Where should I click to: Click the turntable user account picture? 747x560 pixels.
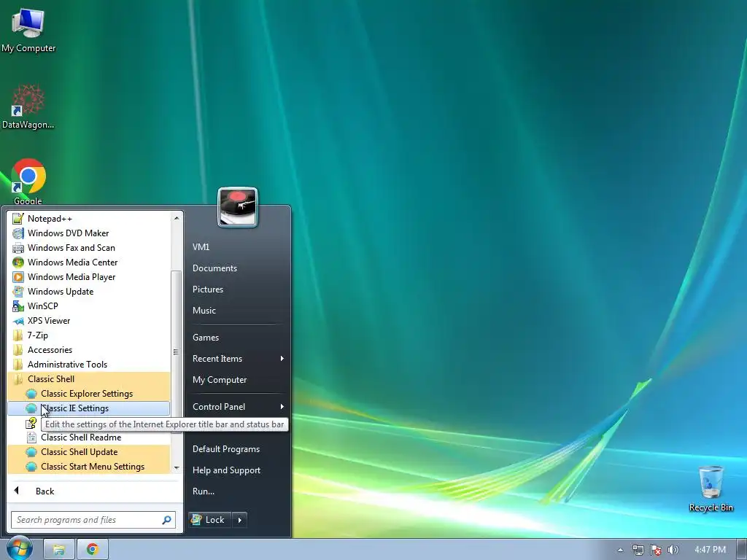238,207
